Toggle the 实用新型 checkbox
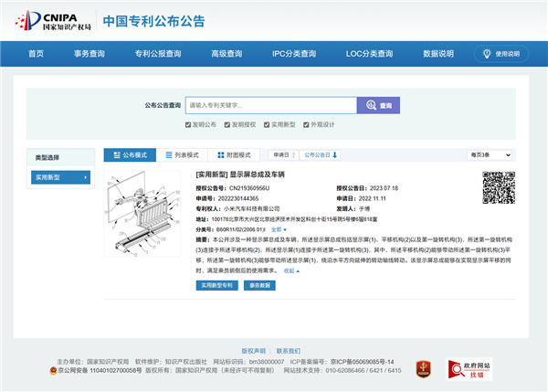 click(x=267, y=125)
